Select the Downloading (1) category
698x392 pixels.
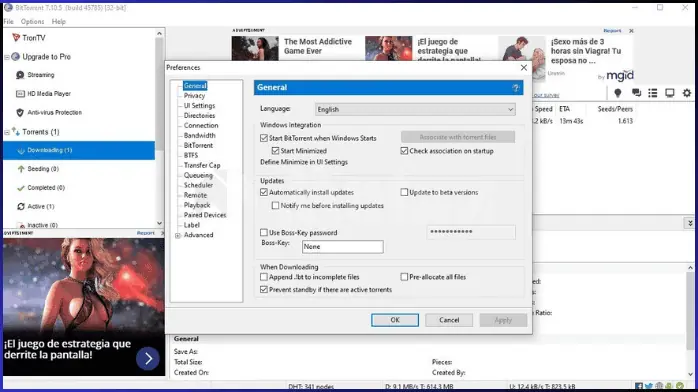pyautogui.click(x=79, y=150)
